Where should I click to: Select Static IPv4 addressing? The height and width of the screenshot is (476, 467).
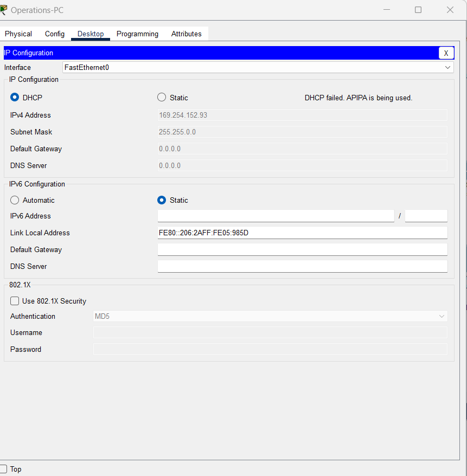click(161, 97)
